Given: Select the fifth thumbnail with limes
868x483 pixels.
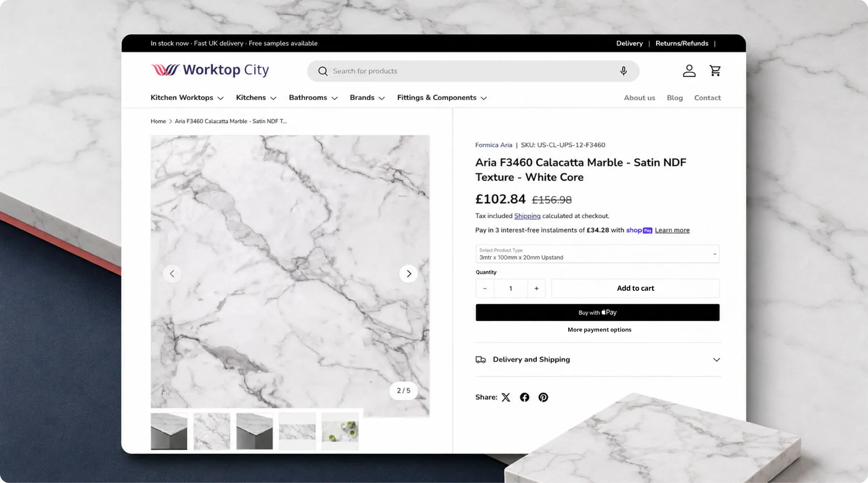Looking at the screenshot, I should coord(340,431).
